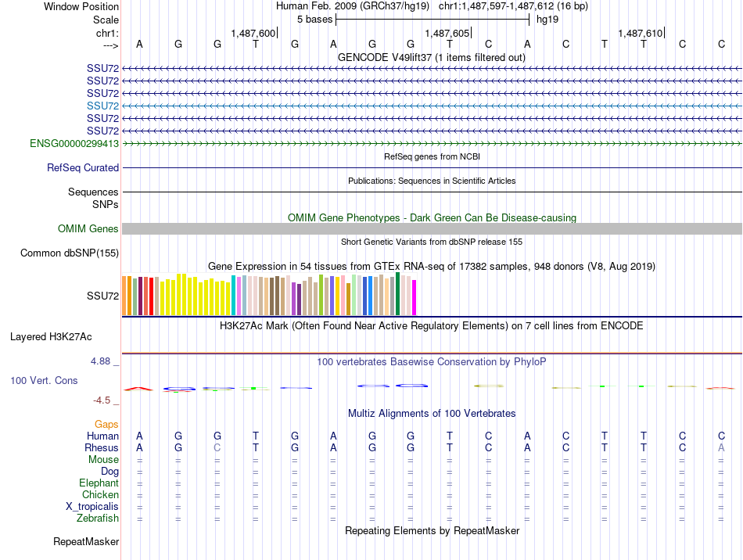743x560 pixels.
Task: Select the X_tropicalis alignment row label
Action: tap(92, 507)
